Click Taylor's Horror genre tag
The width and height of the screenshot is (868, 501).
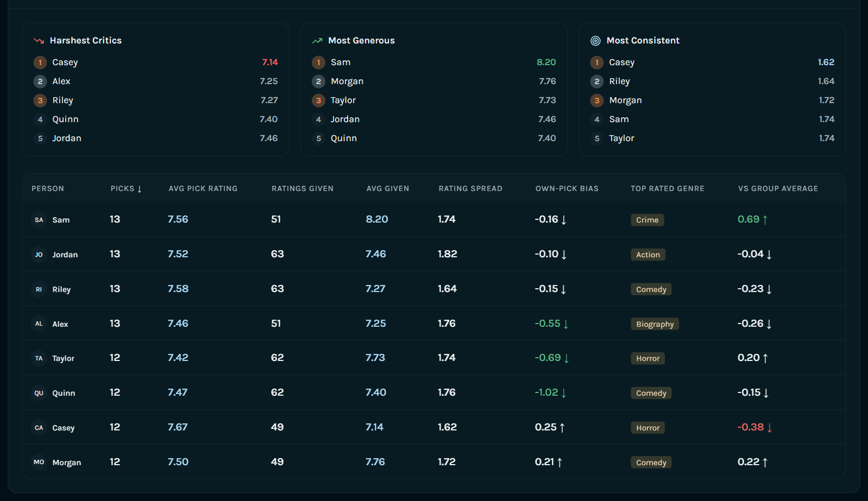pyautogui.click(x=648, y=358)
